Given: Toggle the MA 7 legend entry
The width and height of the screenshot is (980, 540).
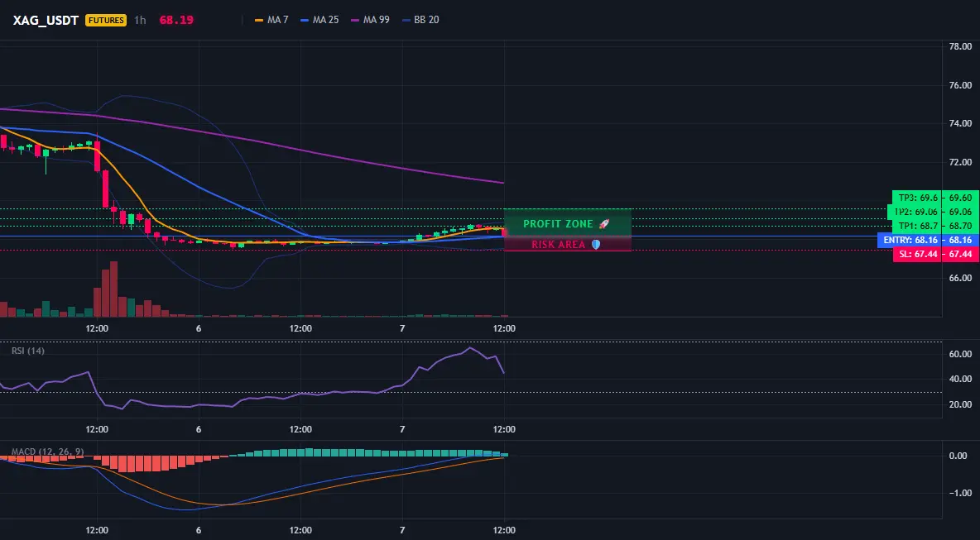Looking at the screenshot, I should click(271, 20).
